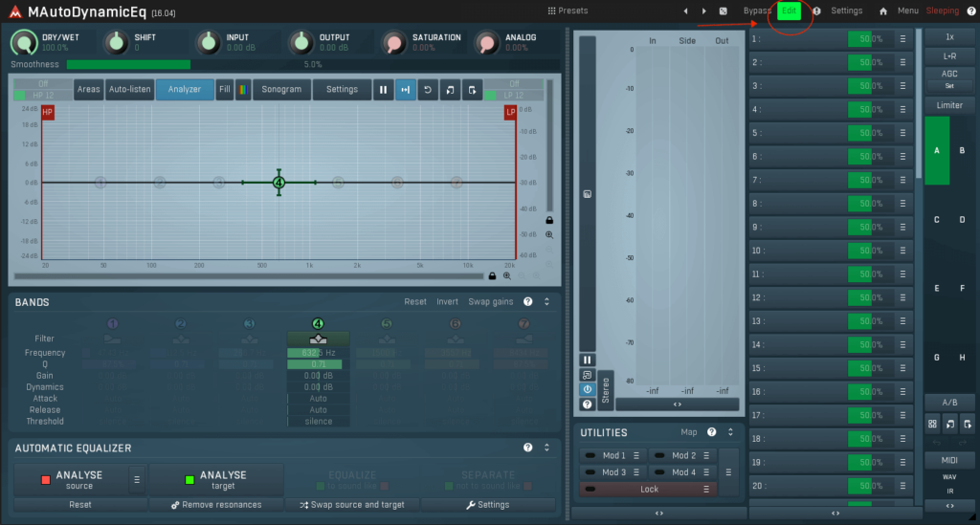Click Reset in the Bands header
Image resolution: width=980 pixels, height=525 pixels.
click(415, 301)
